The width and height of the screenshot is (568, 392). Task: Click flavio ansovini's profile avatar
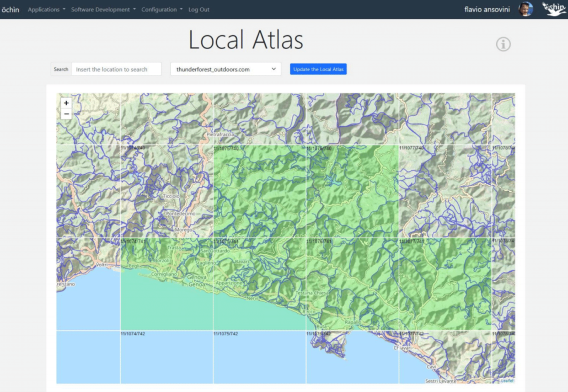tap(526, 9)
